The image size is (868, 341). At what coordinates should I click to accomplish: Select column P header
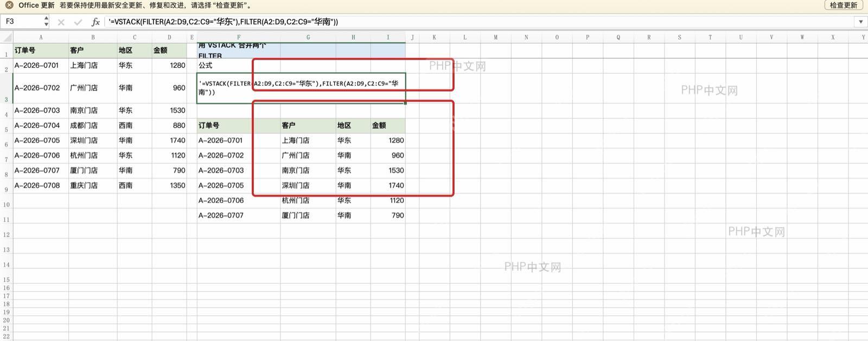[x=588, y=37]
